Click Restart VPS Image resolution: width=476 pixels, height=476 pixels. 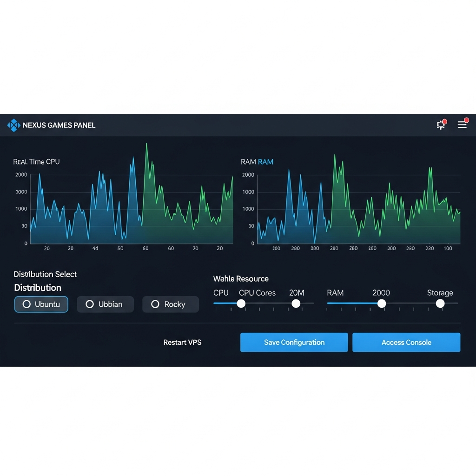click(x=182, y=343)
